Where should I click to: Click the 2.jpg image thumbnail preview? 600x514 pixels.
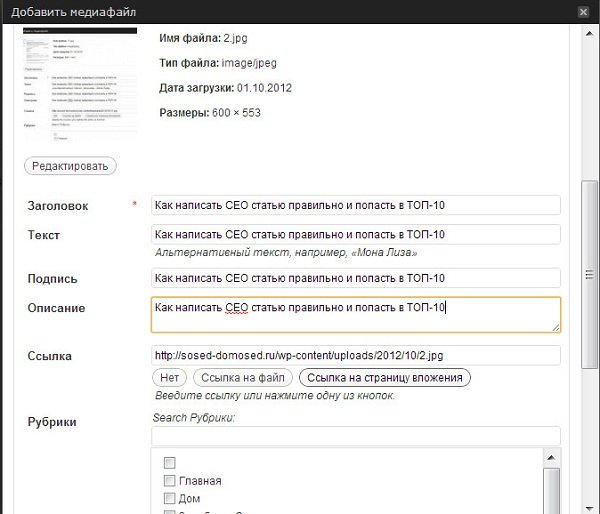pyautogui.click(x=80, y=85)
